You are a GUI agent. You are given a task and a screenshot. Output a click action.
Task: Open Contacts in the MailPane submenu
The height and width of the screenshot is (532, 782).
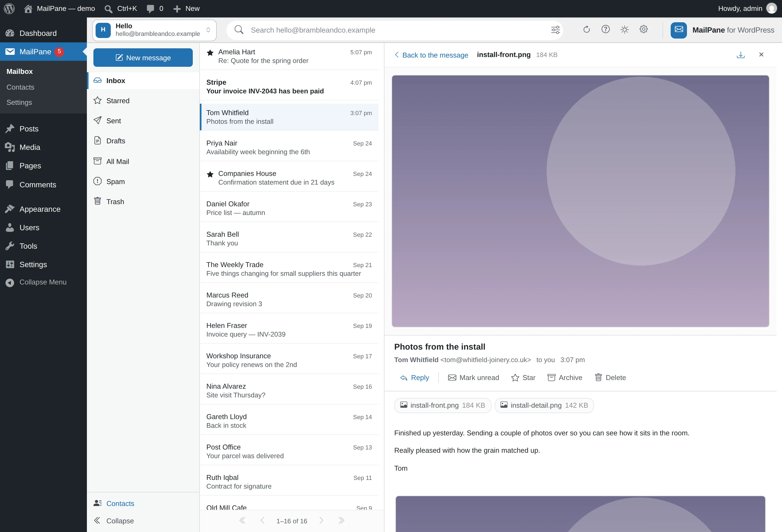[20, 87]
